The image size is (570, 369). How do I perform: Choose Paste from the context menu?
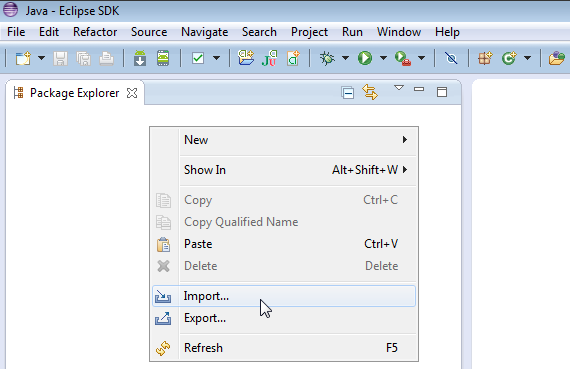(x=284, y=244)
